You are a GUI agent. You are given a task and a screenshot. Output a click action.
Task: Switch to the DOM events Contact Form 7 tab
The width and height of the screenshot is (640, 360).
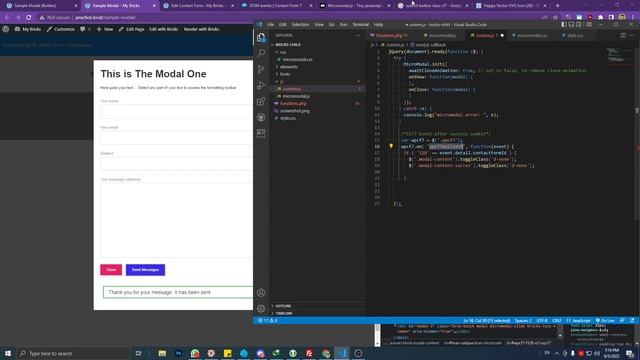276,6
